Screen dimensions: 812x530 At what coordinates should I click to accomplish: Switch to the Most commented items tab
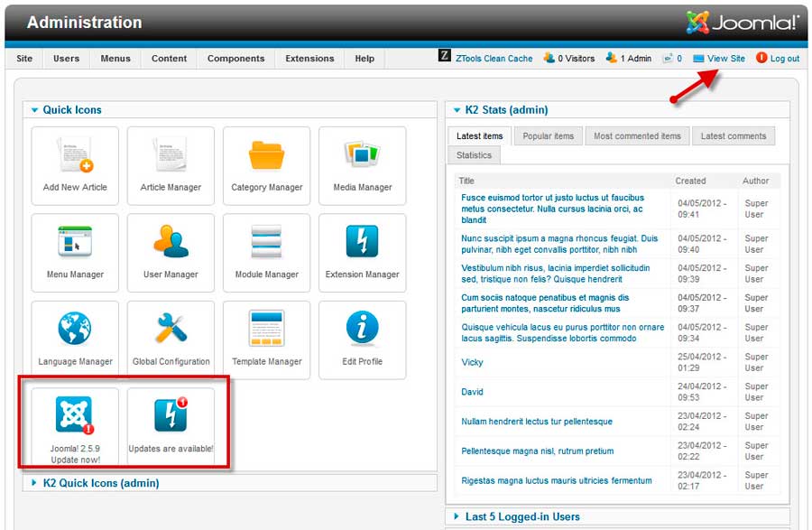638,136
